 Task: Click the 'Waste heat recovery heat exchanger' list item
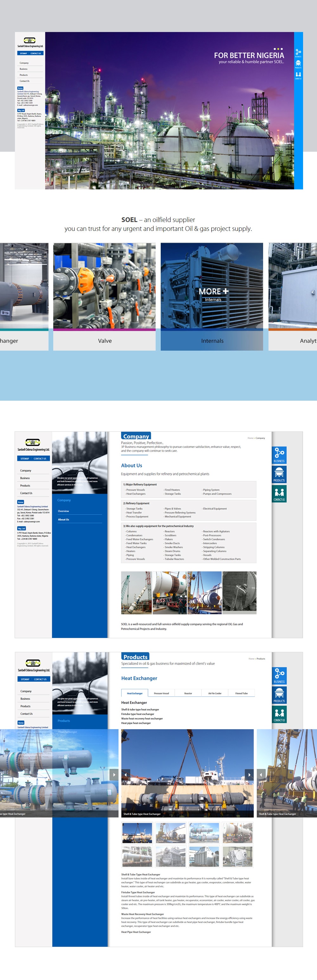[x=142, y=719]
